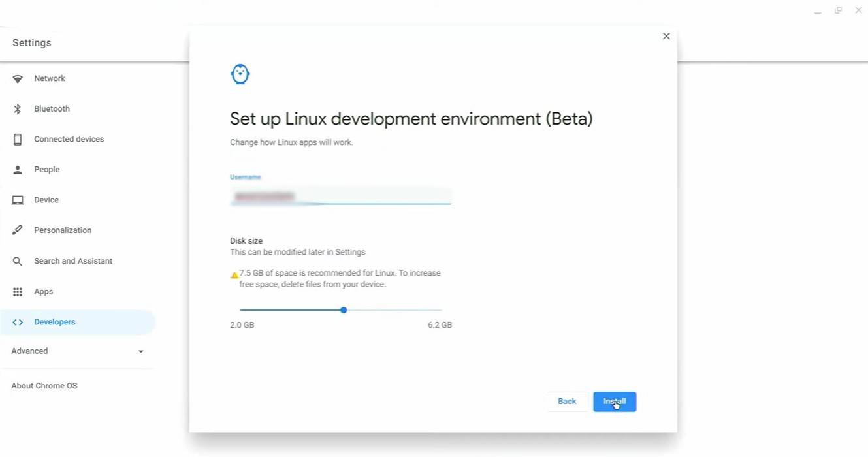The width and height of the screenshot is (868, 457).
Task: Select Search and Assistant menu item
Action: tap(73, 261)
